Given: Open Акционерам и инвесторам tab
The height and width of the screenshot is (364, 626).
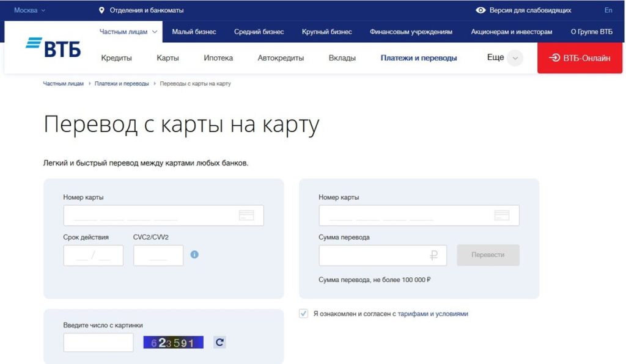Looking at the screenshot, I should (x=512, y=32).
